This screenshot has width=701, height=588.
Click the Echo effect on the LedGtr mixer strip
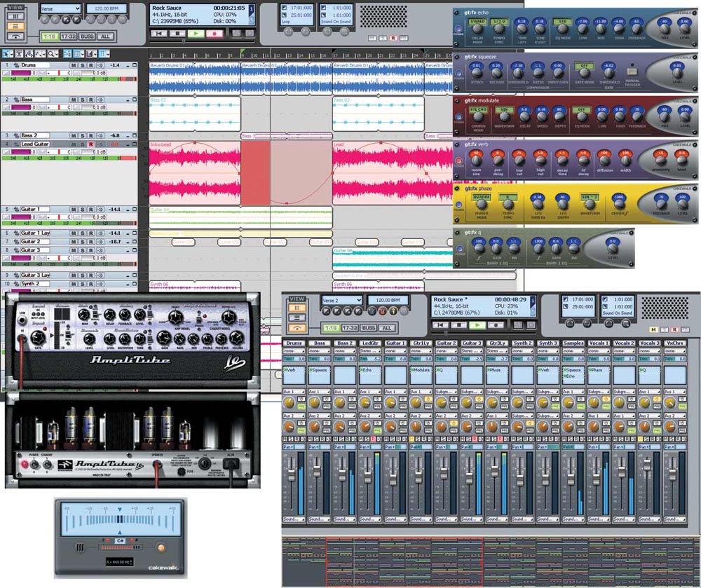(x=367, y=370)
